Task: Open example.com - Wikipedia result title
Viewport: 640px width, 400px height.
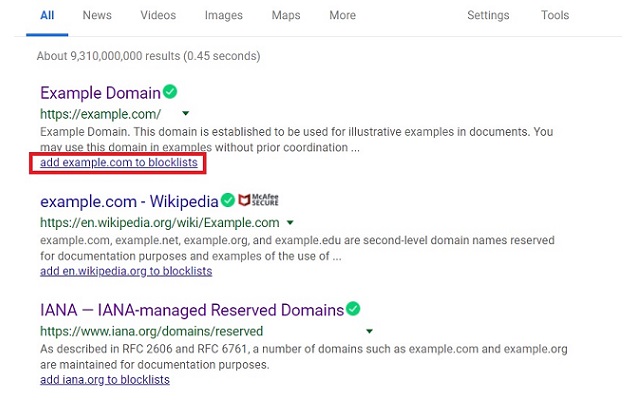Action: [x=129, y=202]
